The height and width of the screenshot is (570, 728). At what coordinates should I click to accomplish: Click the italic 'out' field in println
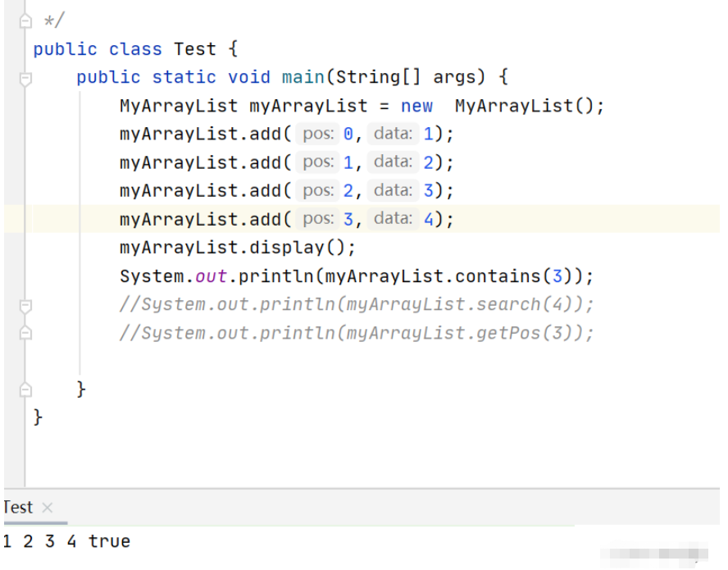click(x=211, y=276)
